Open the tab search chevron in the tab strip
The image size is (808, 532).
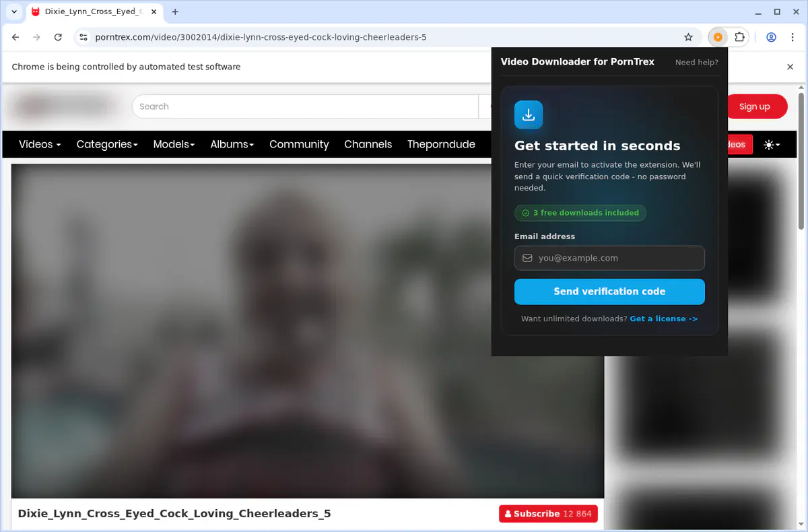coord(14,11)
